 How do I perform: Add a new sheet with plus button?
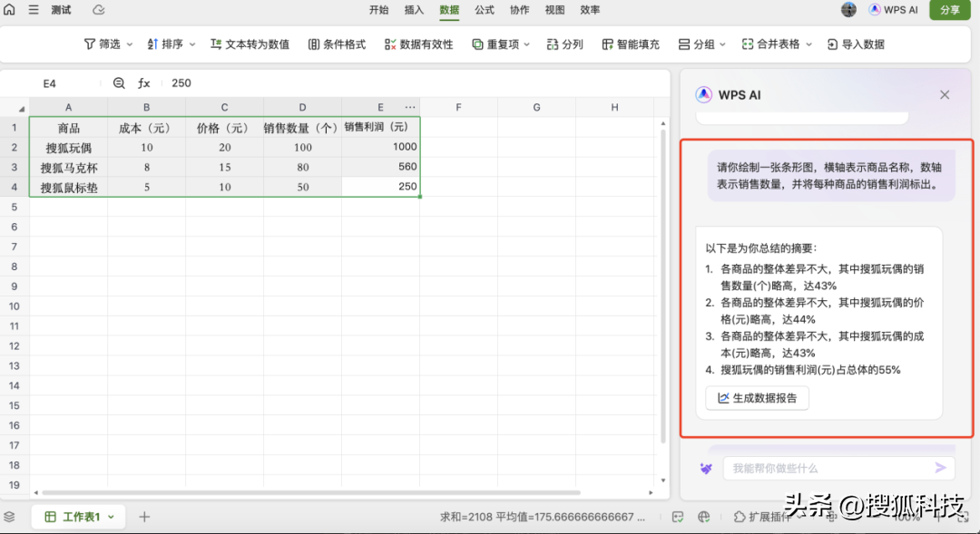pos(144,517)
